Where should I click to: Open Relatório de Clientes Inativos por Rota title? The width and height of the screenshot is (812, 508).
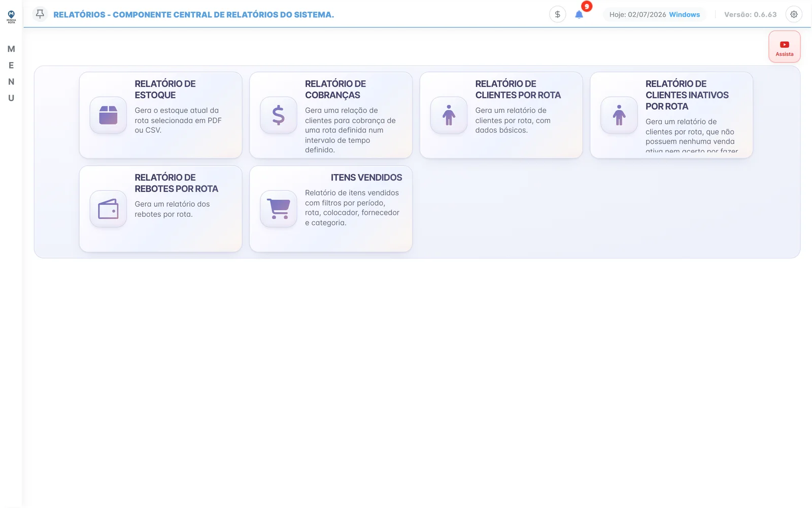[x=687, y=95]
